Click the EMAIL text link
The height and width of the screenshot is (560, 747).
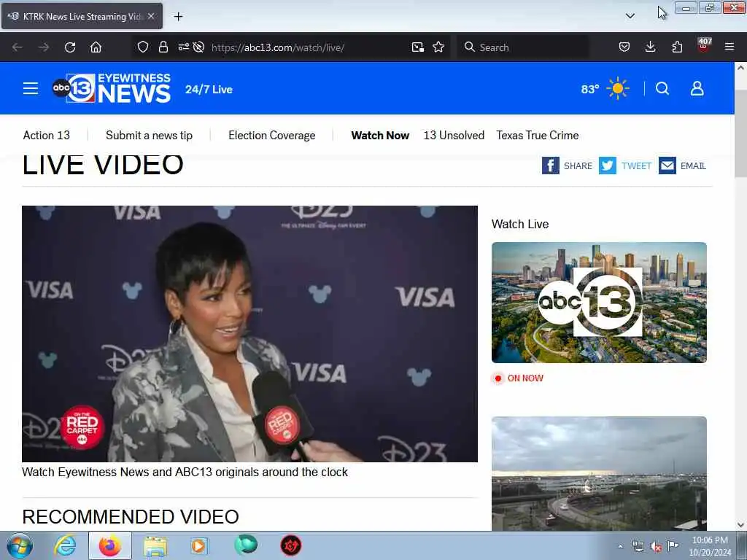[693, 166]
